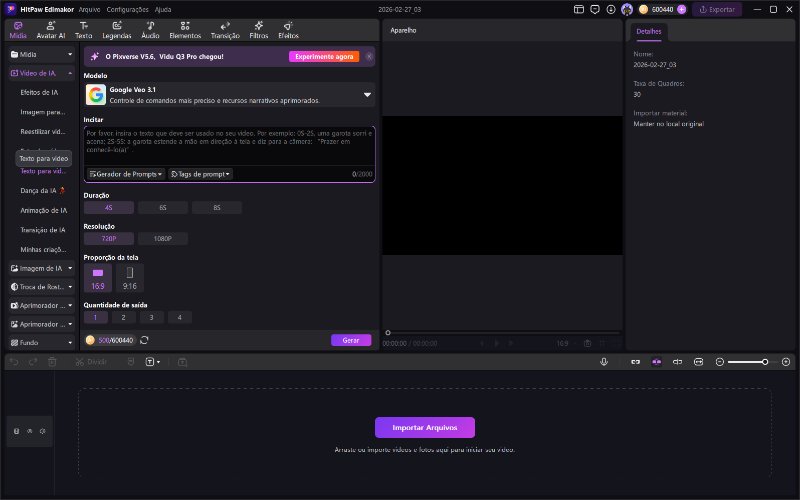The image size is (800, 500).
Task: Select 1080P resolution
Action: 163,238
